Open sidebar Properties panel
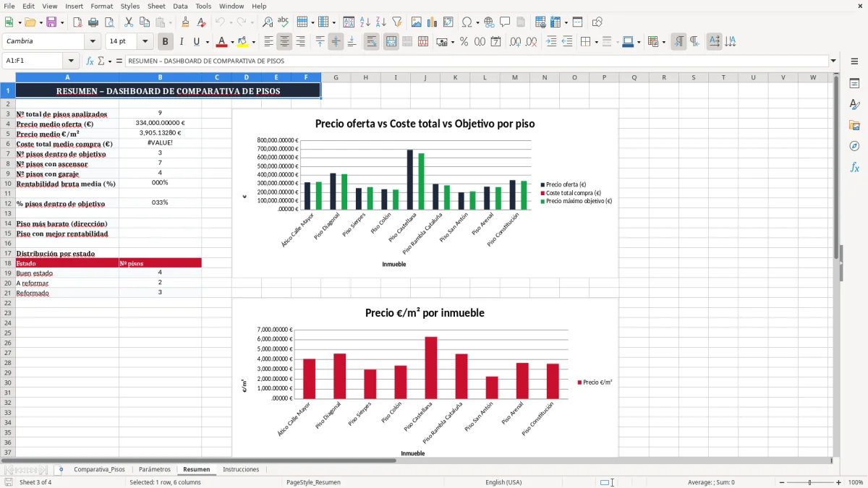This screenshot has width=868, height=488. (x=854, y=83)
